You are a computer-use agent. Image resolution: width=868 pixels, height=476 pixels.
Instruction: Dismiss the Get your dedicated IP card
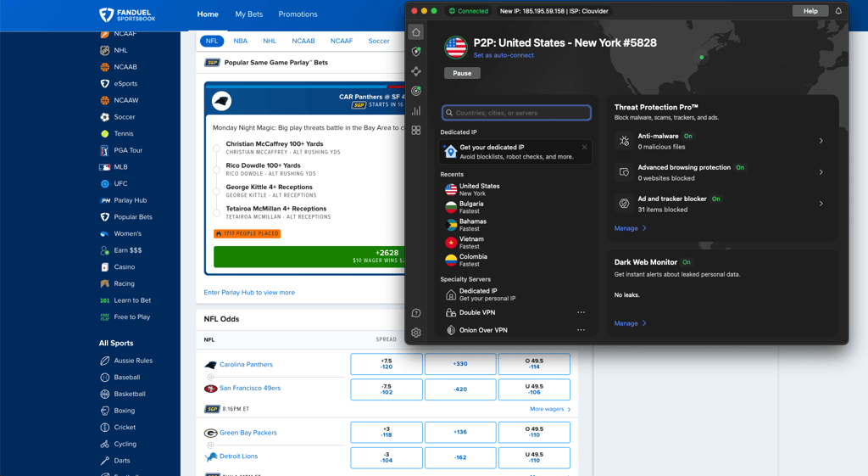(585, 148)
